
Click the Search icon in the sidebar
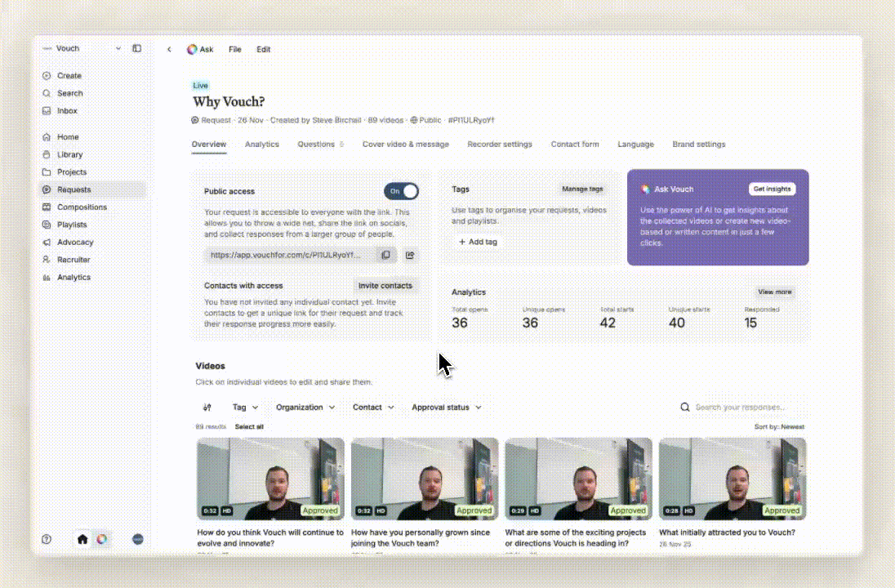pyautogui.click(x=47, y=93)
